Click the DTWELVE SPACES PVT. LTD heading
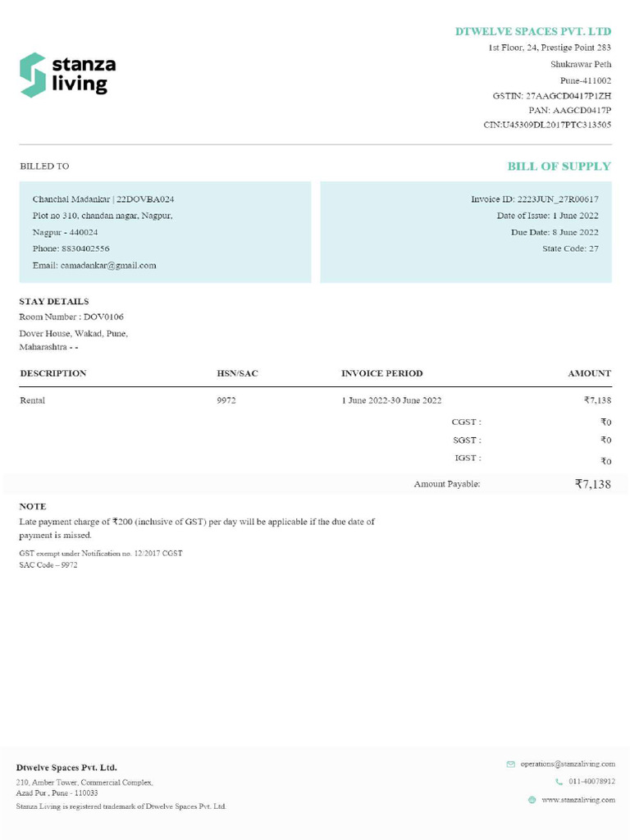Screen dimensions: 630x840 [x=533, y=31]
